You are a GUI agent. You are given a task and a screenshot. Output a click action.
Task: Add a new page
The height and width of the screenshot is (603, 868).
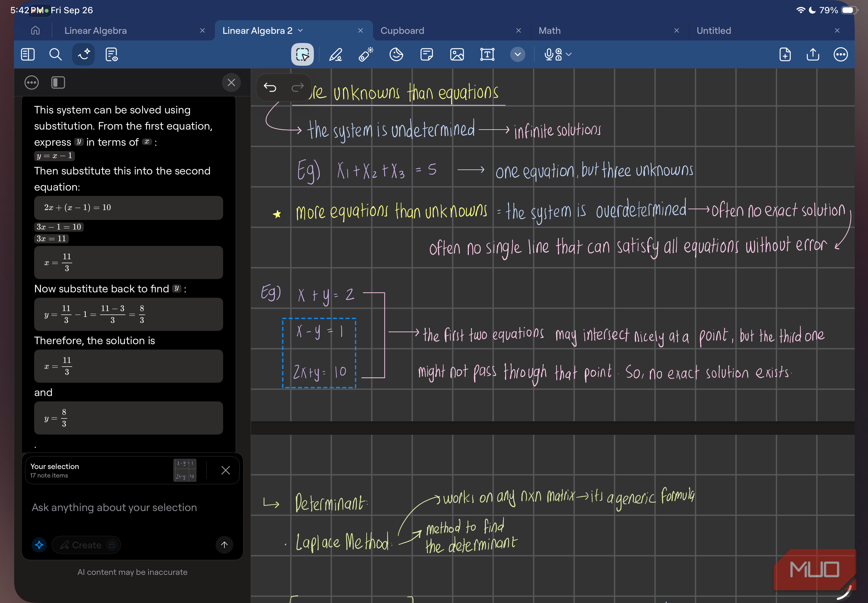point(785,54)
